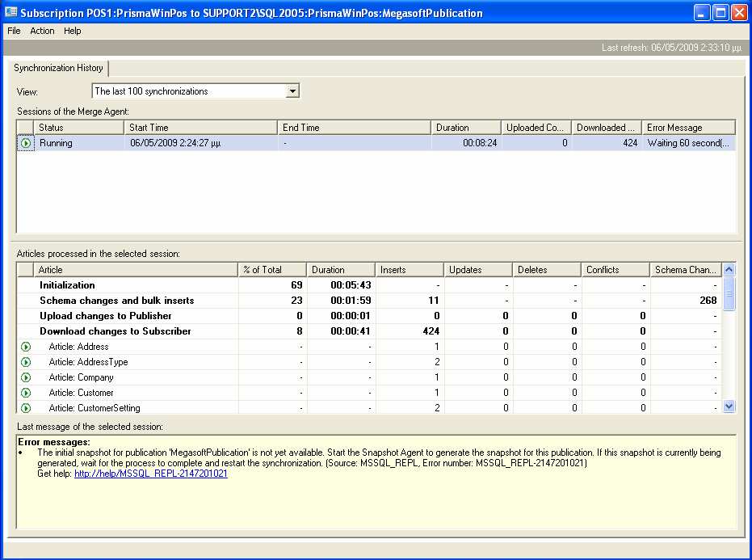This screenshot has width=752, height=560.
Task: Click the schema changes value 268
Action: point(708,301)
